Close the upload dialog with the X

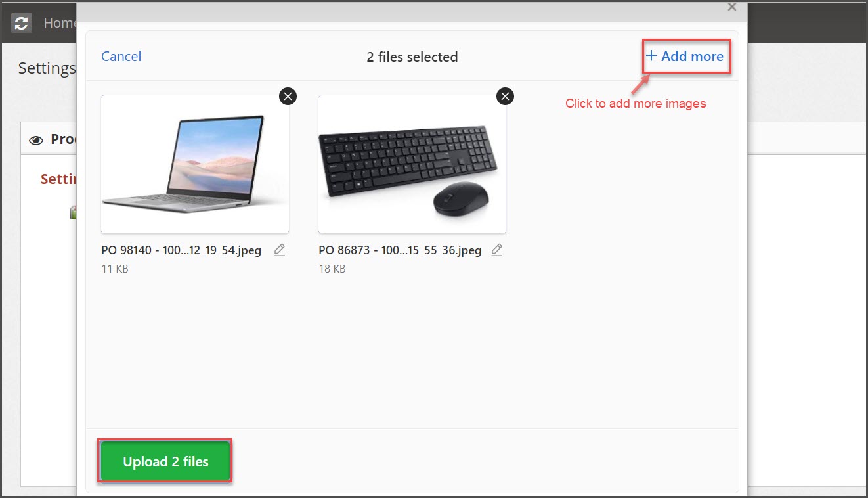coord(732,7)
